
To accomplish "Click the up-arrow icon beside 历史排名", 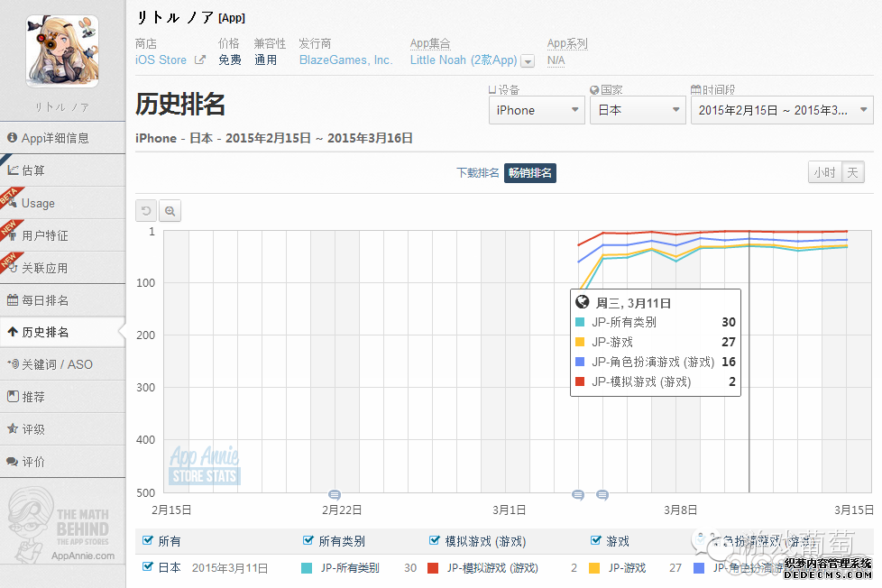I will [x=13, y=332].
